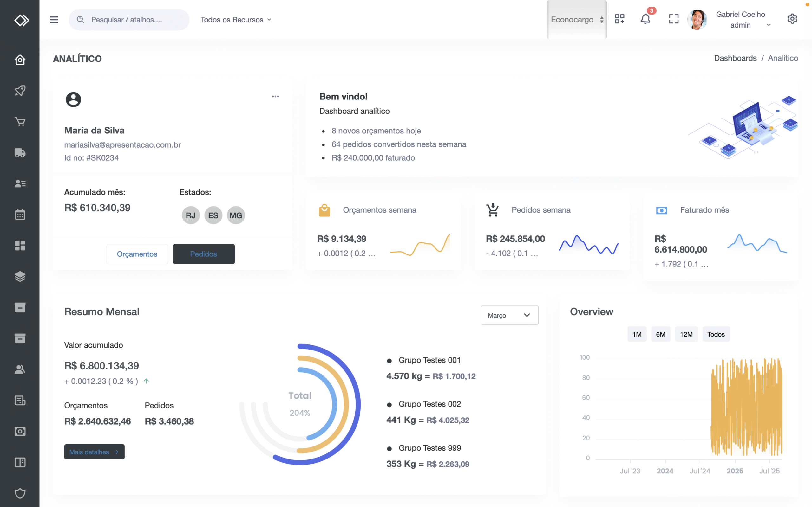Viewport: 812px width, 507px height.
Task: Select the 1M overview range
Action: pyautogui.click(x=637, y=334)
